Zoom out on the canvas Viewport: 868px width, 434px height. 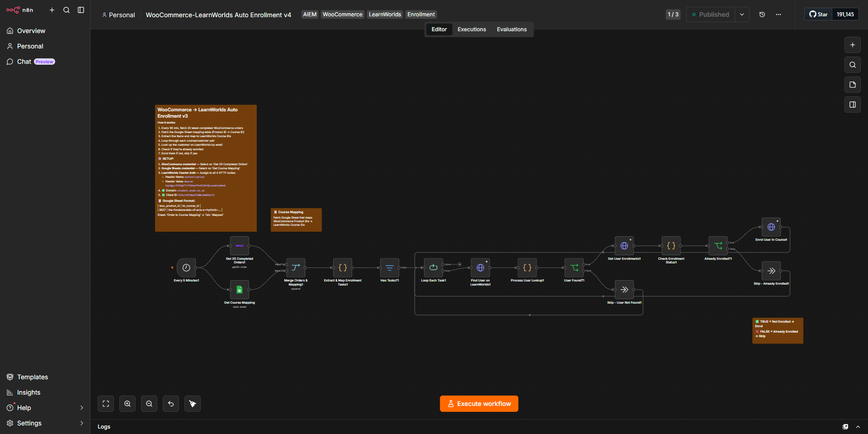[149, 404]
